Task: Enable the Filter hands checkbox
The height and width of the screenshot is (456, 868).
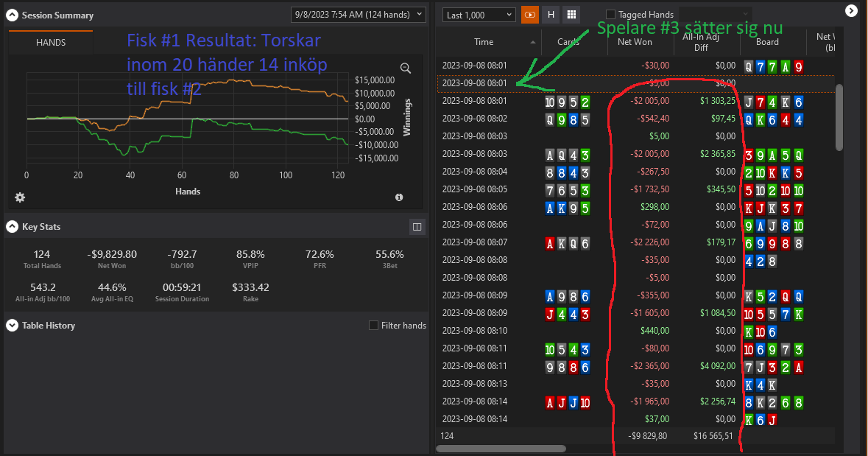Action: tap(374, 325)
